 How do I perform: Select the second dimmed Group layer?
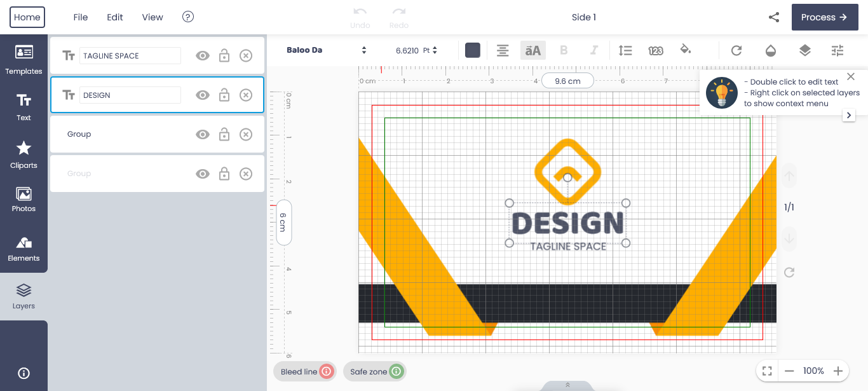point(157,174)
